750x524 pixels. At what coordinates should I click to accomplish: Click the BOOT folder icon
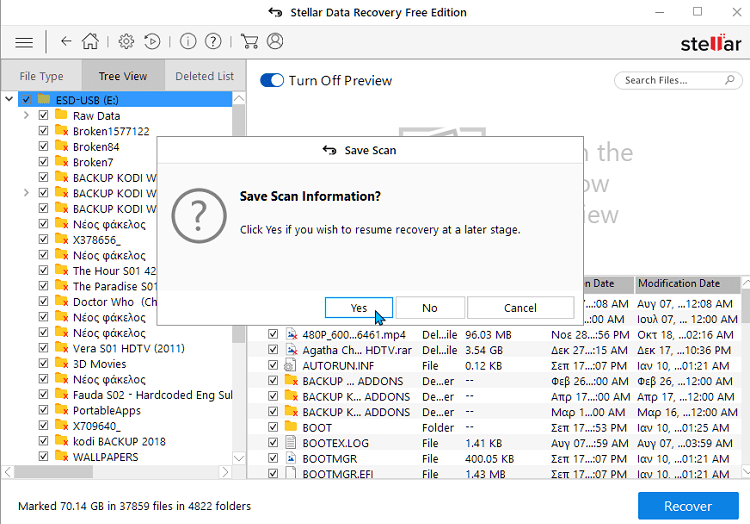(291, 427)
